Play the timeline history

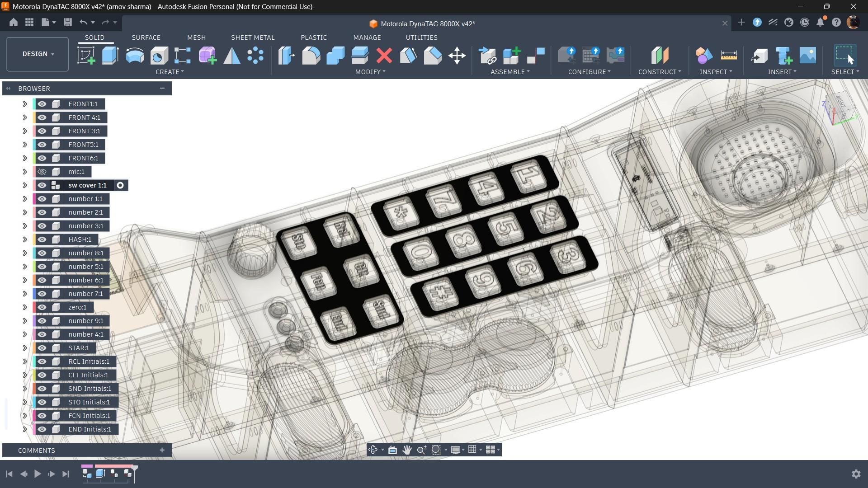[38, 474]
